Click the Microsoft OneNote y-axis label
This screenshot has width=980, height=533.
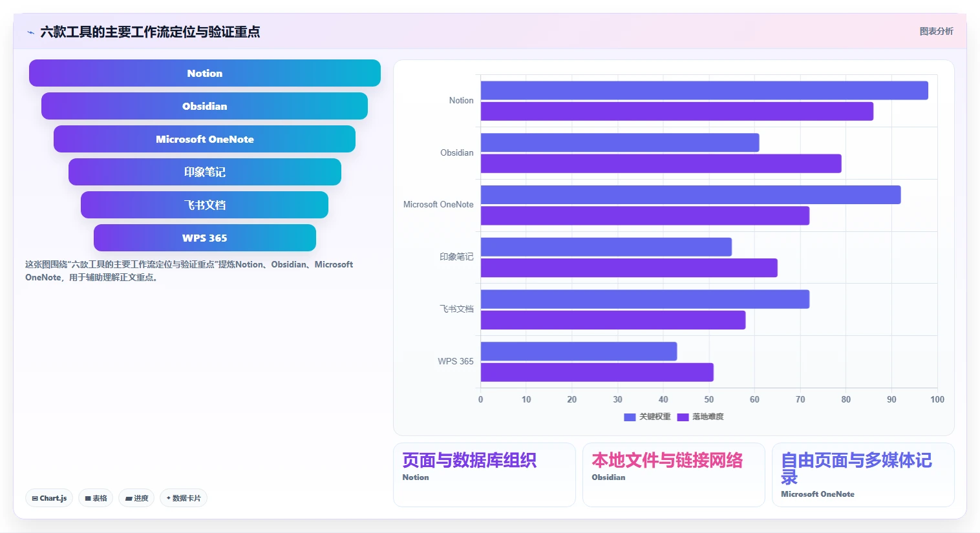438,205
